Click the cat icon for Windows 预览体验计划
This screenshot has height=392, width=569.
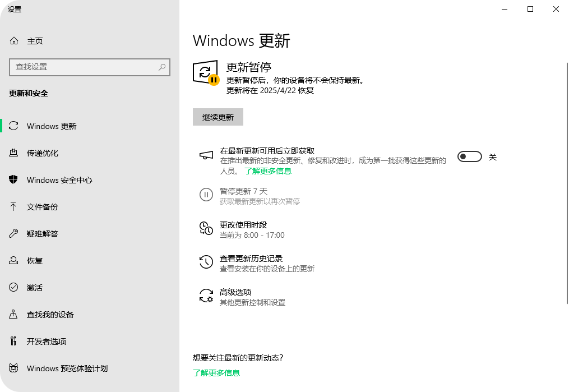[13, 368]
